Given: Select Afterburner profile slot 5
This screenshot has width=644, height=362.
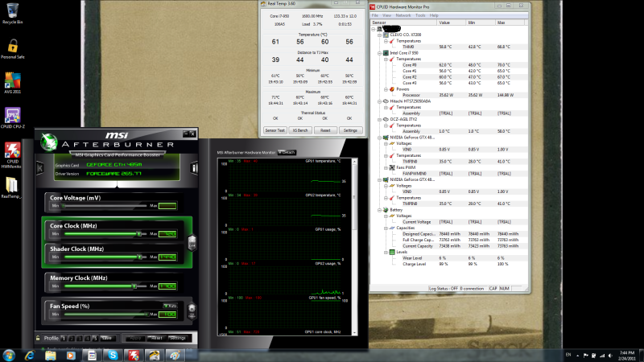Looking at the screenshot, I should coord(95,338).
